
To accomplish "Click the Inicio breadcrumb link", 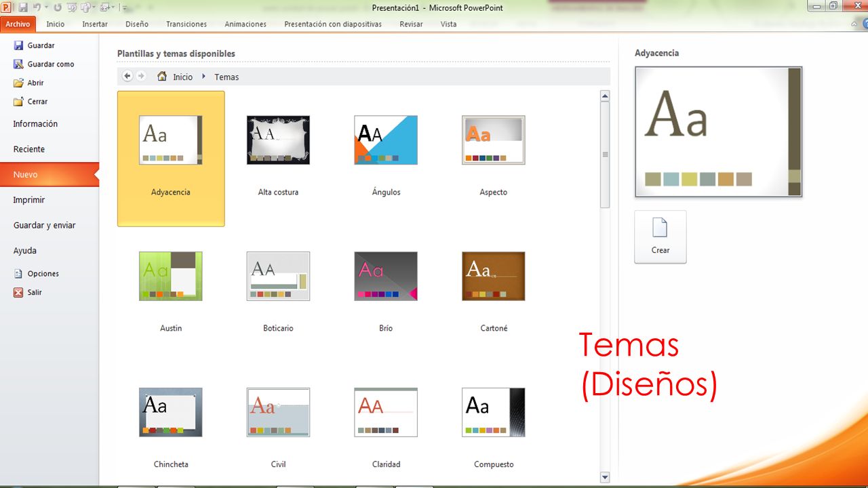I will (x=182, y=77).
